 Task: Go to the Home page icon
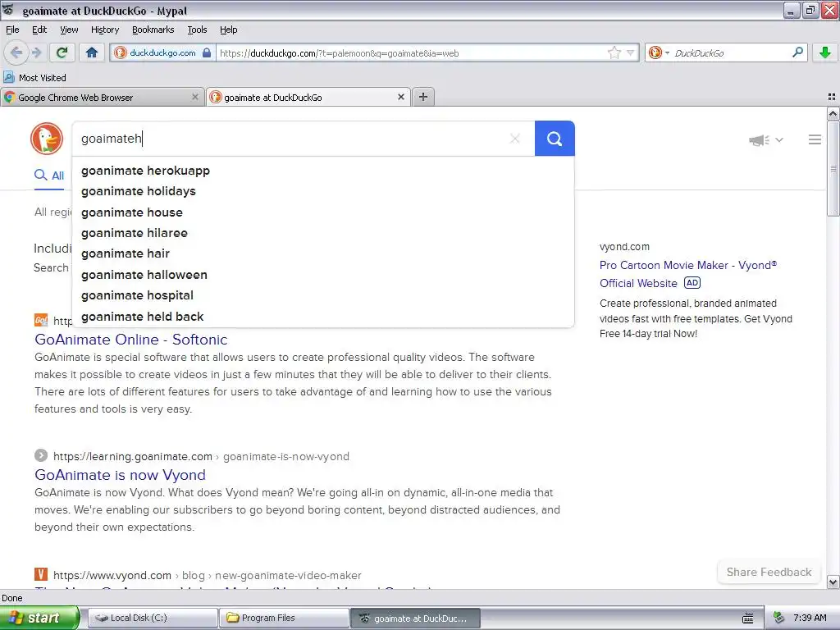tap(92, 52)
